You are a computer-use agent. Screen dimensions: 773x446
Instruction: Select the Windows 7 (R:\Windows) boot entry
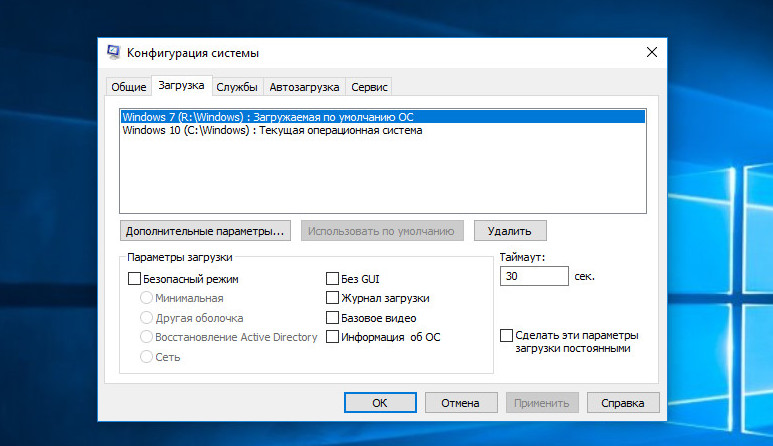(383, 117)
